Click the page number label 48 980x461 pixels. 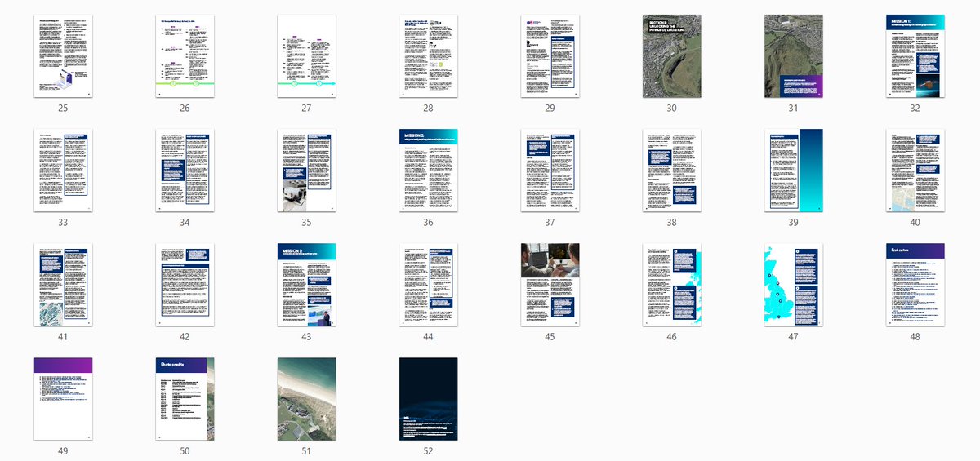click(915, 336)
